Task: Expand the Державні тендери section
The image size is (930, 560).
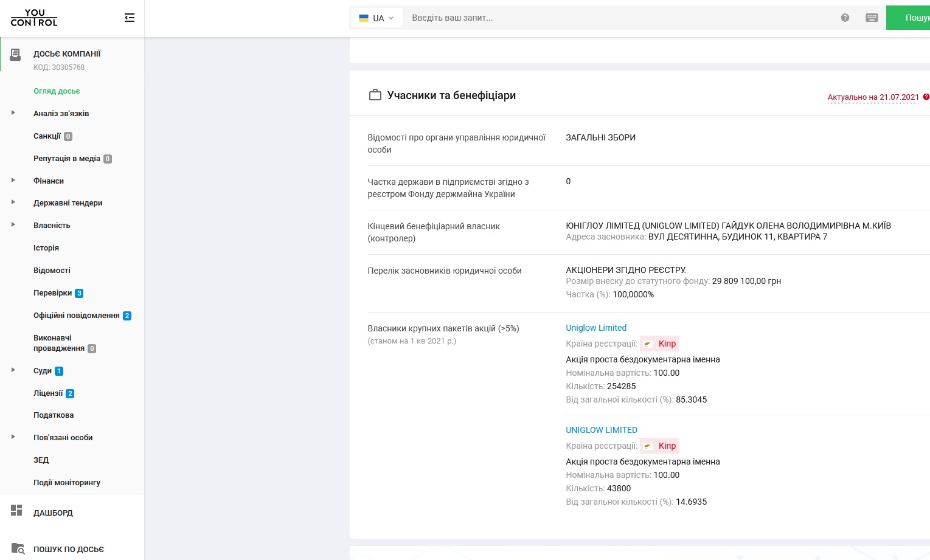Action: [13, 202]
